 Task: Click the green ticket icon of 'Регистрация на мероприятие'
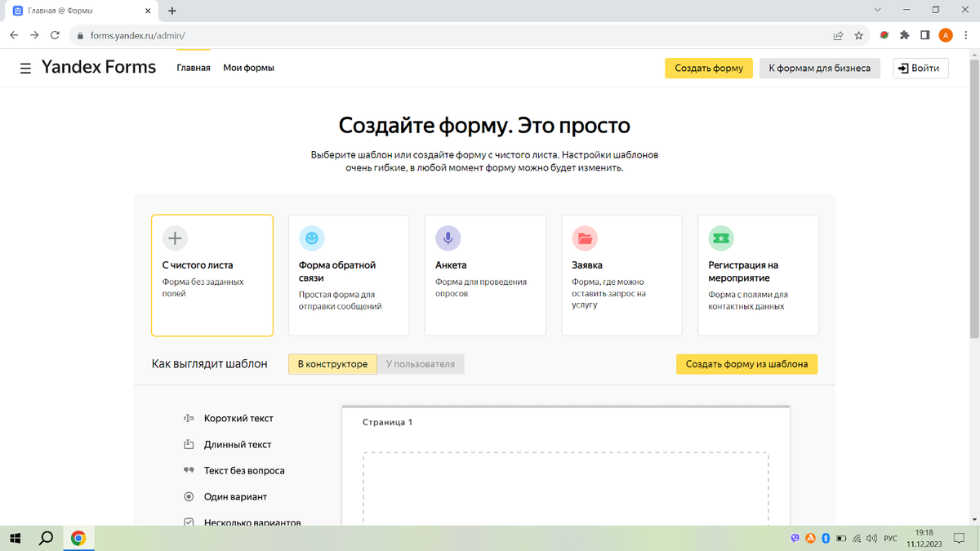(x=721, y=238)
